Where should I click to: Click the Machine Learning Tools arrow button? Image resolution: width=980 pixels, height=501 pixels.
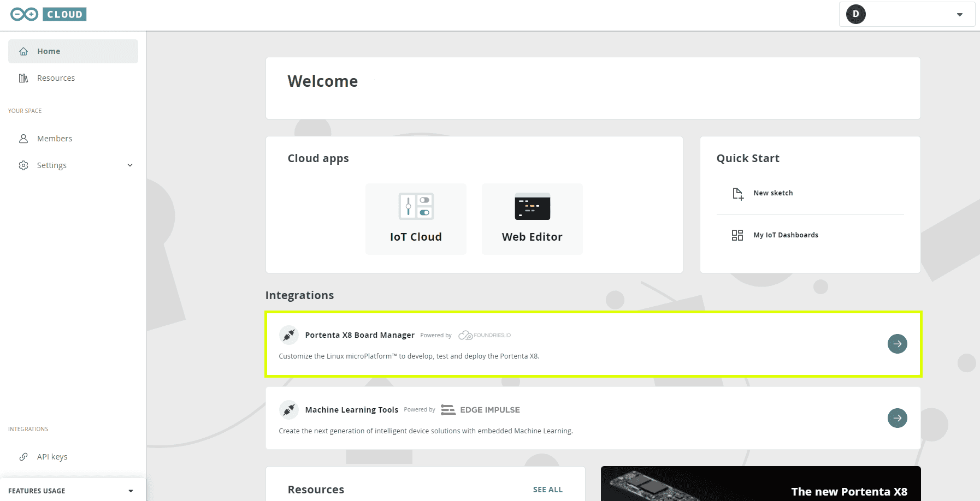897,418
